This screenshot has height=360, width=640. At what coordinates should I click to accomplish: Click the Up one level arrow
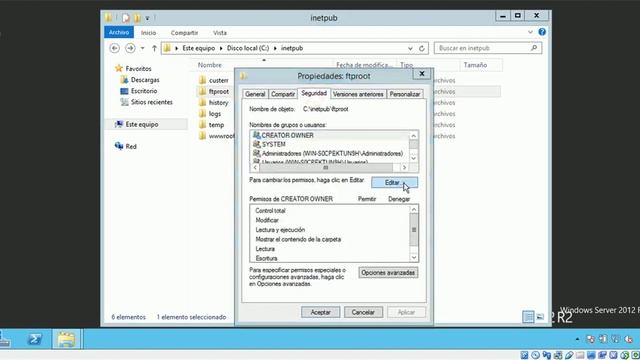154,48
